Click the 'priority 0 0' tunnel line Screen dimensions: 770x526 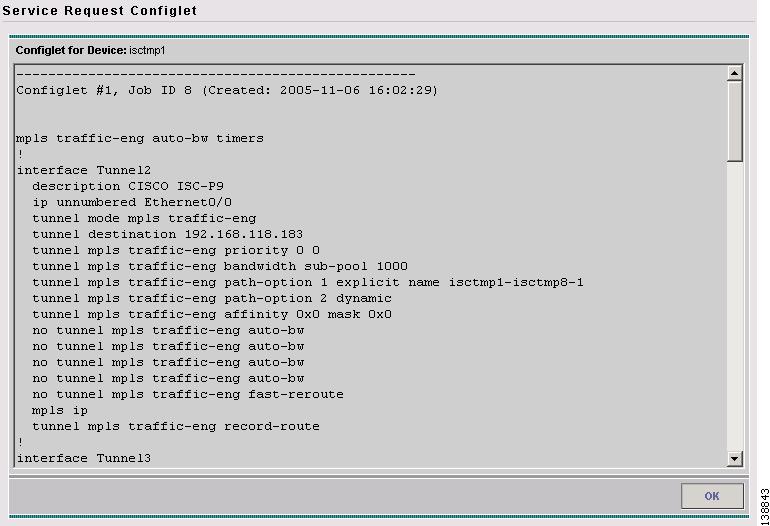176,250
